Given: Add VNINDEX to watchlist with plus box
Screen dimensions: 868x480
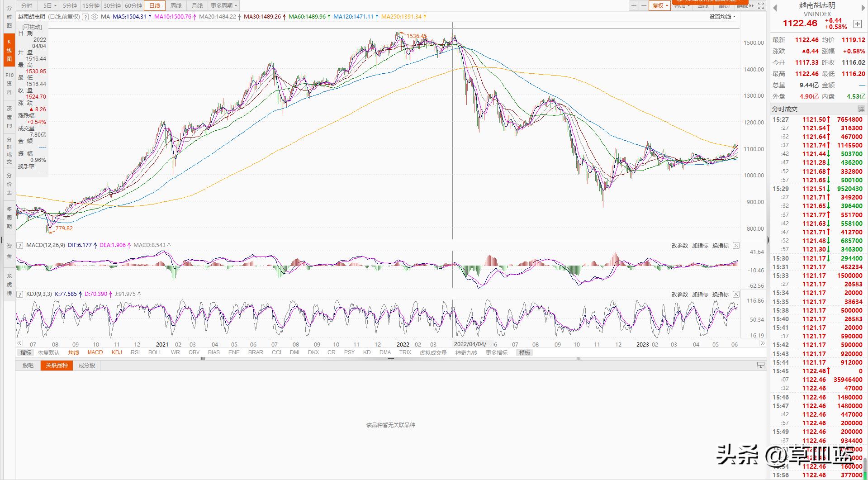Looking at the screenshot, I should [857, 24].
